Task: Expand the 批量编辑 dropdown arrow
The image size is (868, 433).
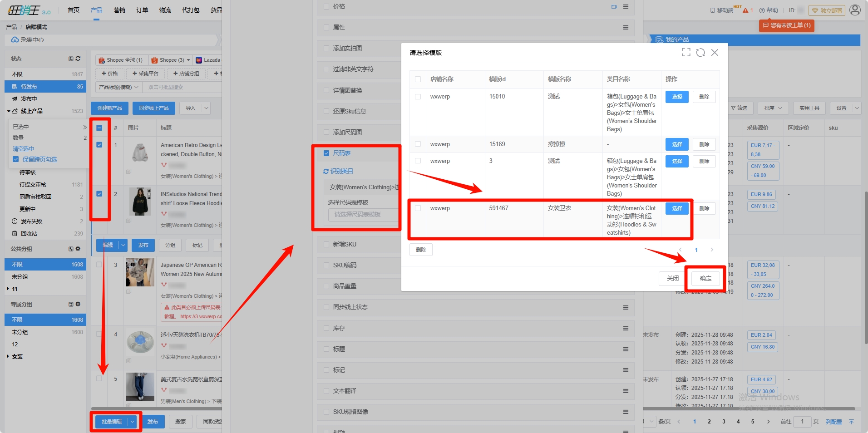Action: tap(132, 422)
